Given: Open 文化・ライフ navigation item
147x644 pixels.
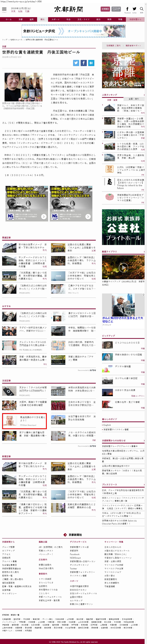Looking at the screenshot, I should (83, 19).
